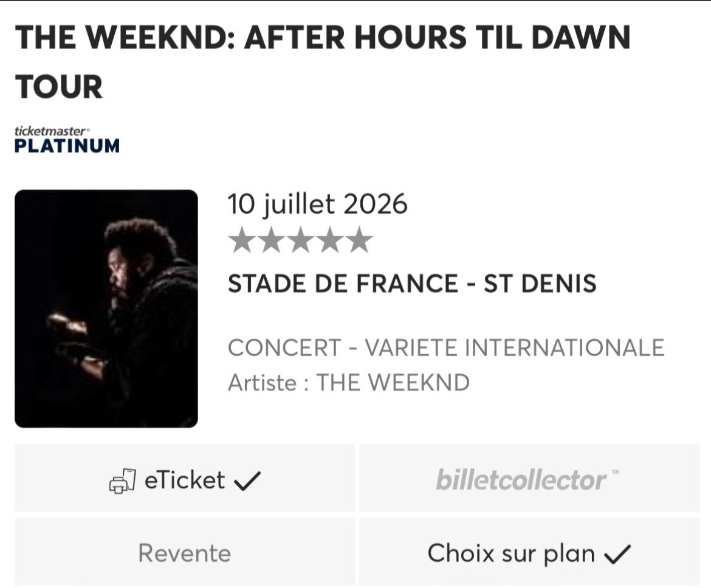This screenshot has height=588, width=711.
Task: Click the fourth rating star
Action: (x=329, y=241)
